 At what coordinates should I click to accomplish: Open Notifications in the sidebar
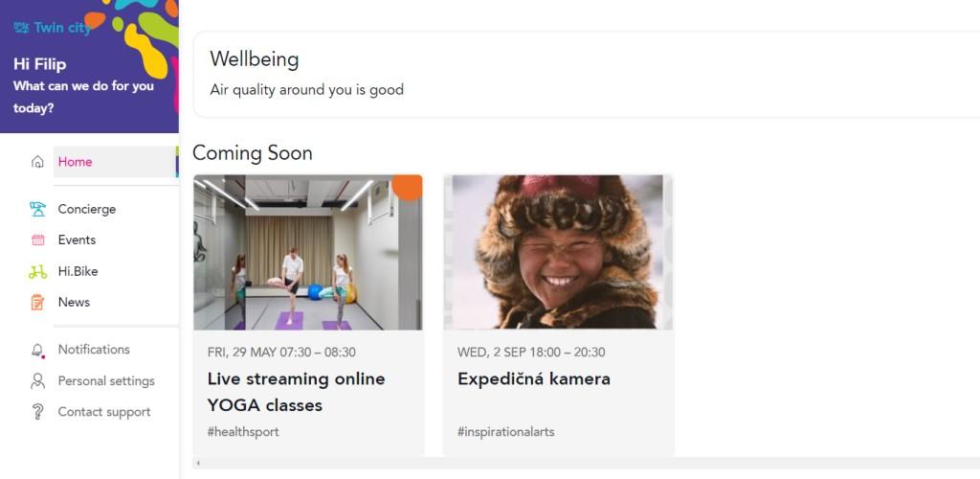[x=94, y=350]
